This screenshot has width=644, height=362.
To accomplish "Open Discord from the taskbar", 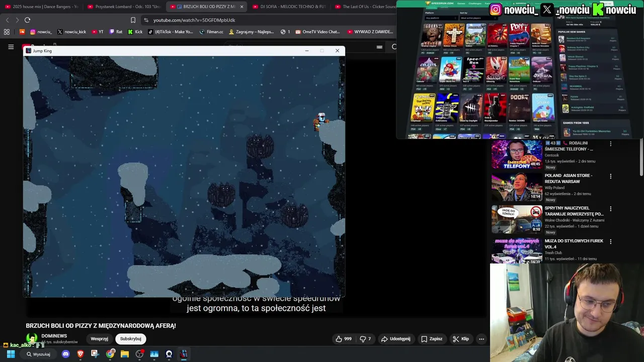I will point(65,354).
